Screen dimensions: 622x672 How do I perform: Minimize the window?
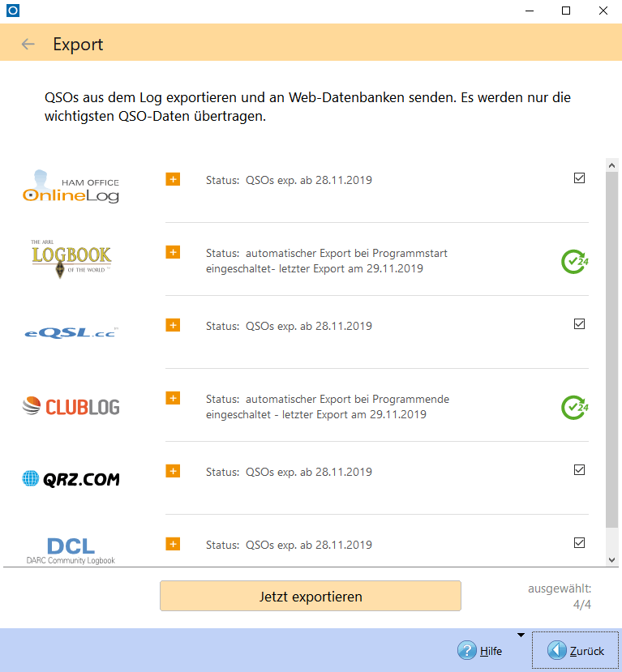click(530, 11)
